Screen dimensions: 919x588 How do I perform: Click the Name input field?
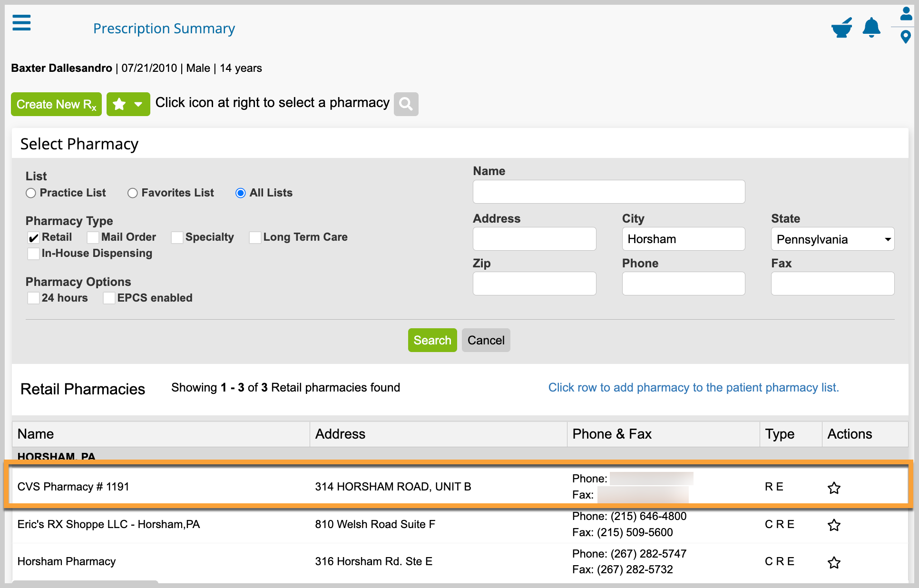pyautogui.click(x=609, y=192)
